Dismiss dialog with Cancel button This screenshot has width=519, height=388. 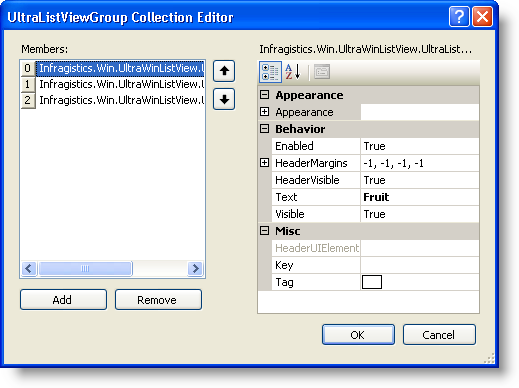pos(439,335)
